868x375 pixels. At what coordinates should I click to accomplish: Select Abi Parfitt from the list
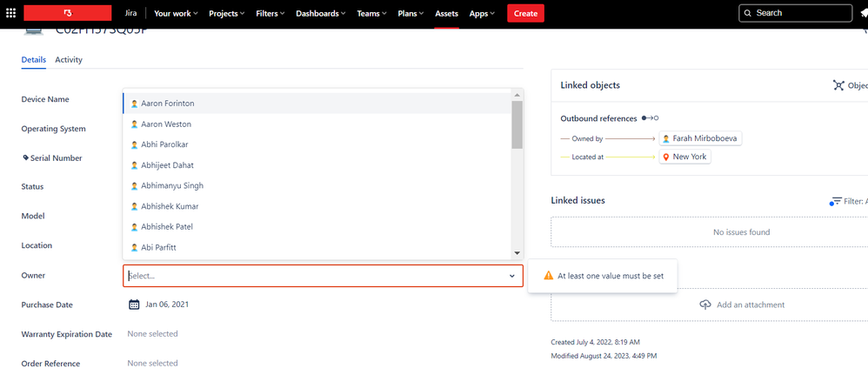317,248
